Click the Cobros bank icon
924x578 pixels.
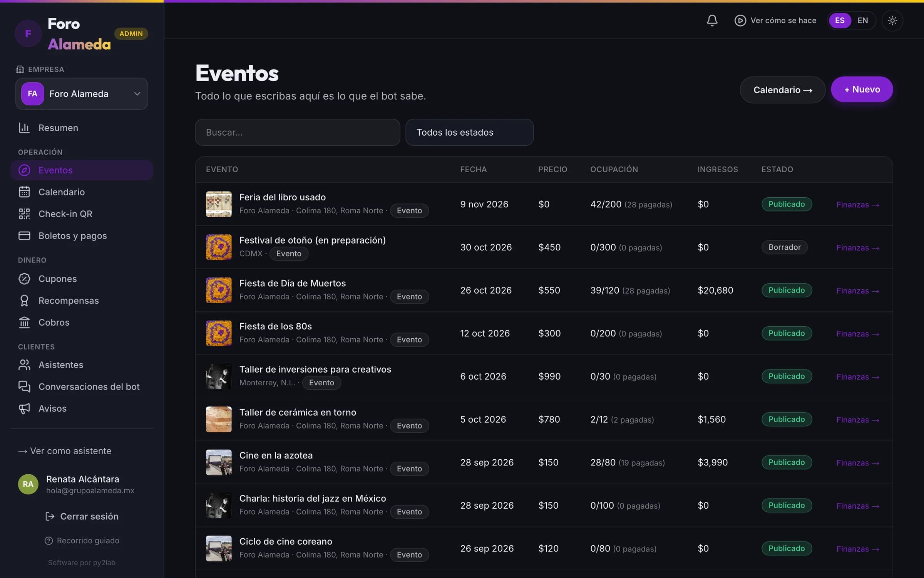24,322
